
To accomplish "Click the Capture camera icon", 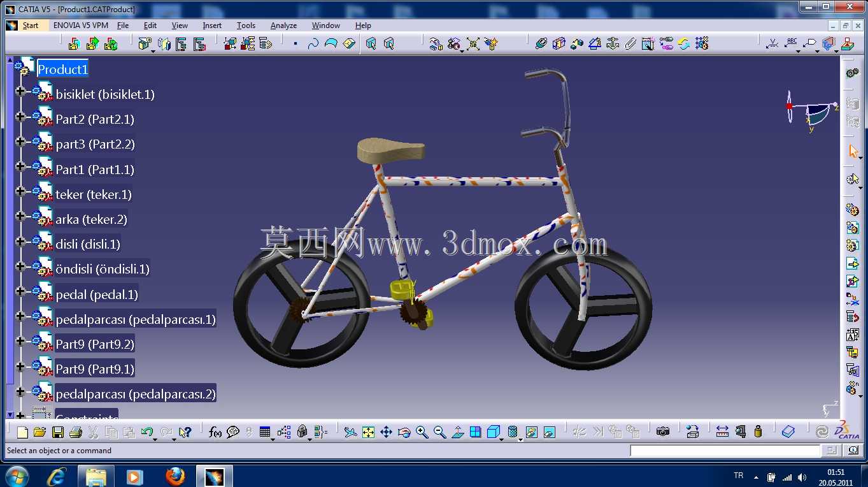I will [x=663, y=432].
